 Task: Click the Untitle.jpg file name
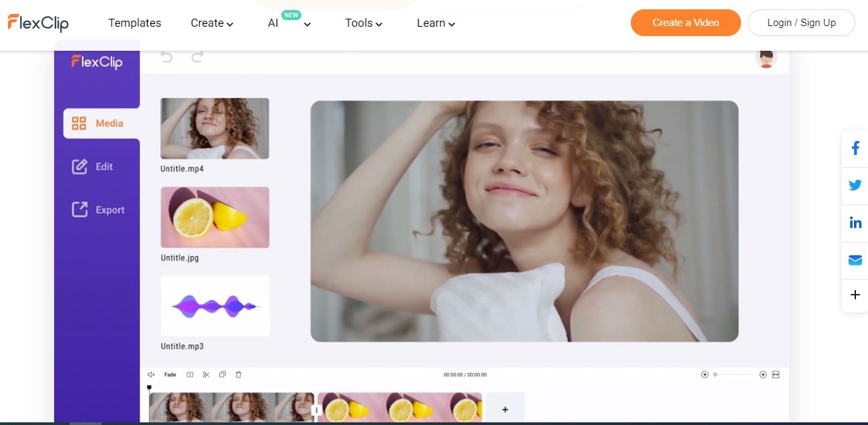pos(180,258)
